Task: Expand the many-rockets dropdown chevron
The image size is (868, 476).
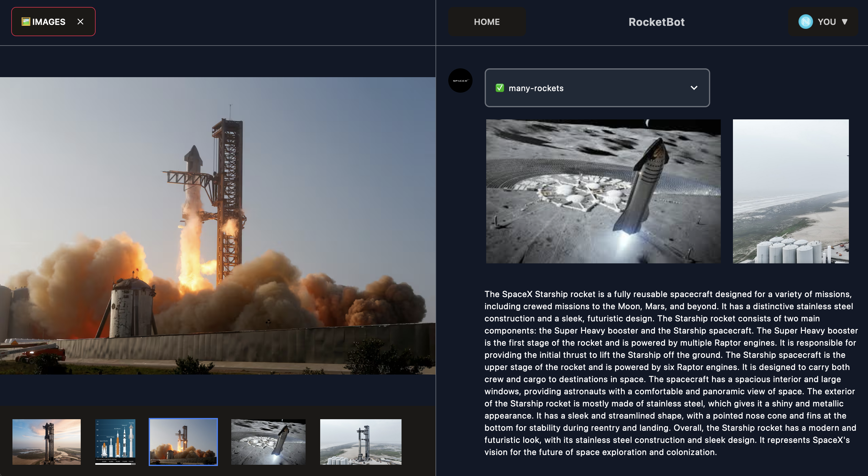Action: (694, 88)
